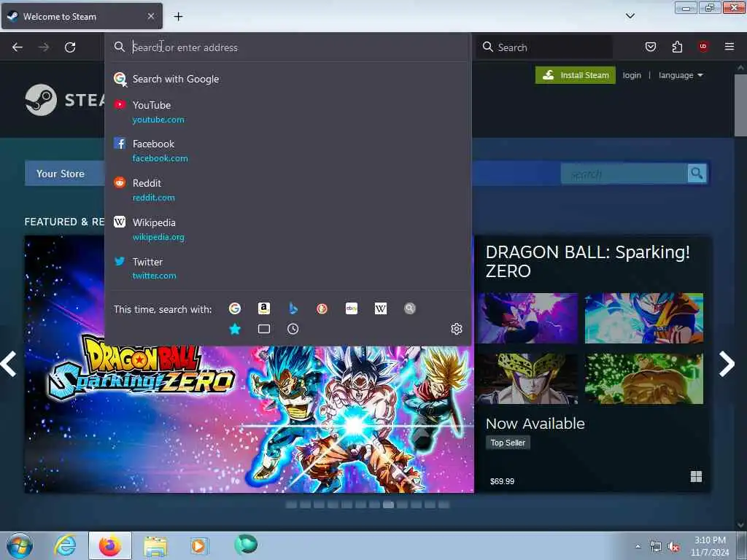Choose the Wikipedia suggestion
This screenshot has height=560, width=747.
pos(287,230)
